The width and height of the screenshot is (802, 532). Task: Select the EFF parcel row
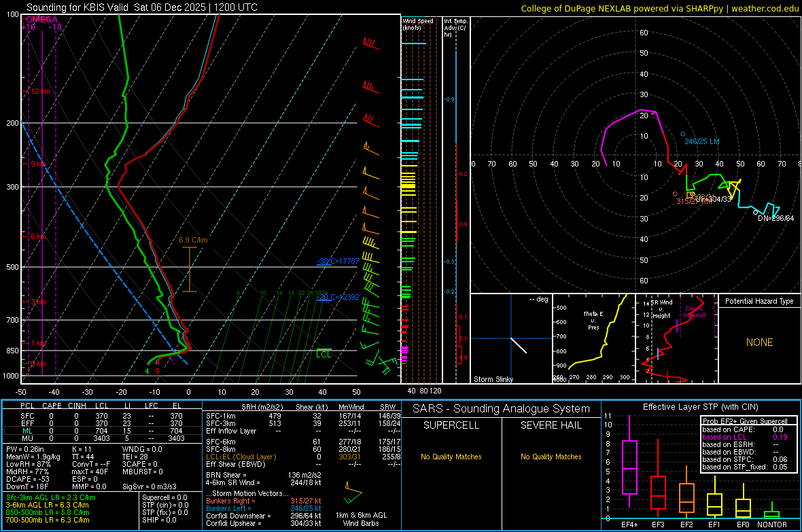[x=102, y=423]
